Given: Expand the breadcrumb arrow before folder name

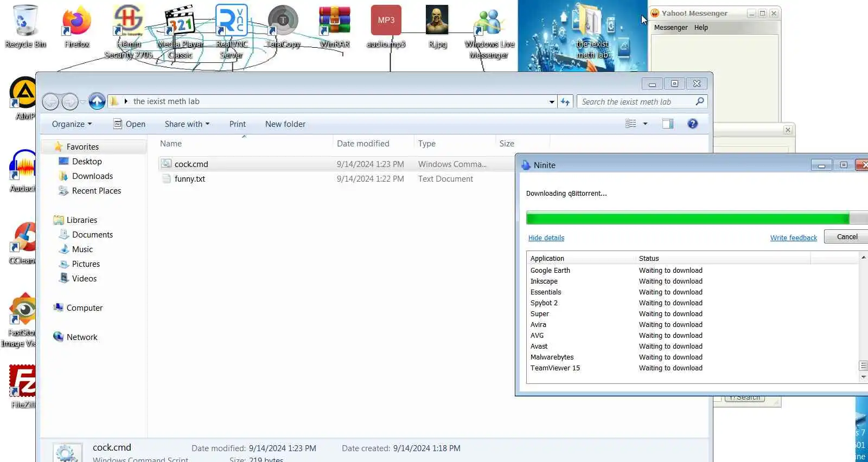Looking at the screenshot, I should [126, 101].
